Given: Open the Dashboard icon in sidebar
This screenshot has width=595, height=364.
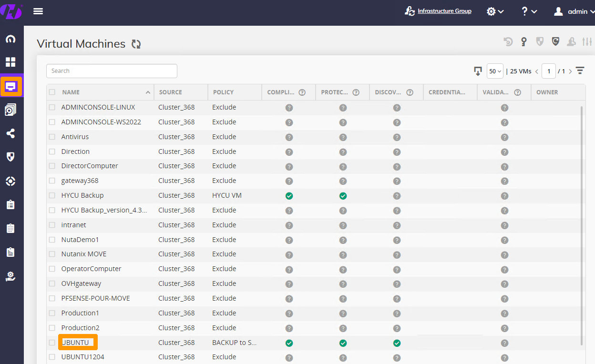Looking at the screenshot, I should [x=10, y=62].
